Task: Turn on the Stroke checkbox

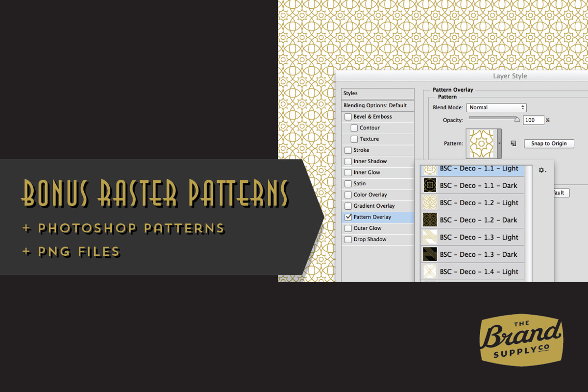Action: pyautogui.click(x=348, y=150)
